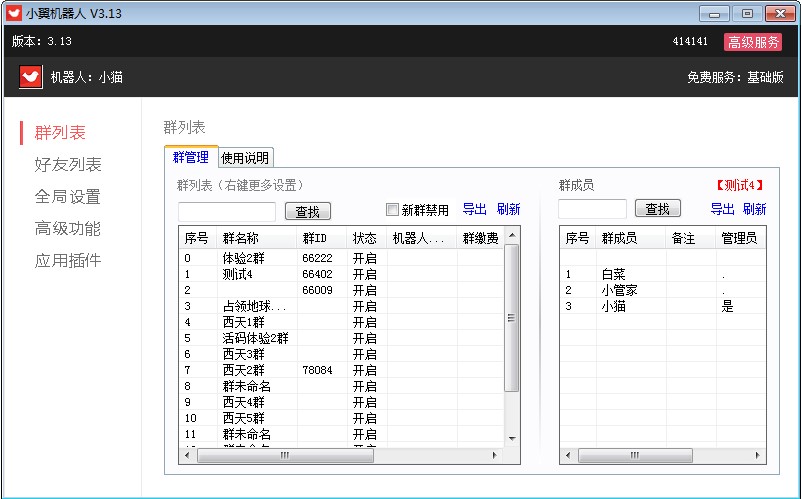The height and width of the screenshot is (499, 802).
Task: Sort by the 群名称 column header
Action: click(x=241, y=238)
